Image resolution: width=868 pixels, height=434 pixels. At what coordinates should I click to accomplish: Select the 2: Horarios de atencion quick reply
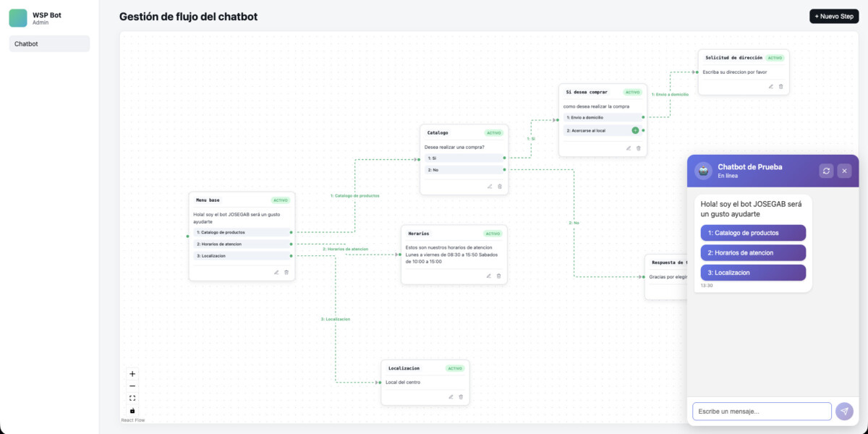(x=752, y=252)
